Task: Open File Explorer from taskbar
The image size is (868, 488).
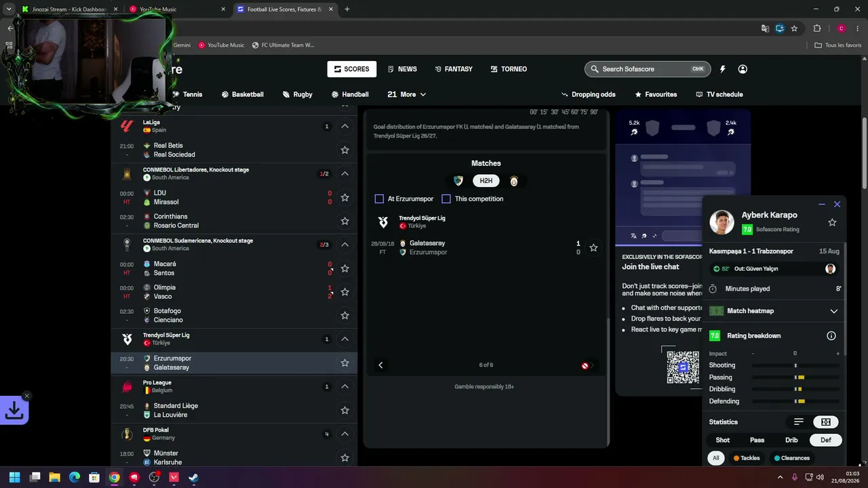Action: [x=54, y=477]
